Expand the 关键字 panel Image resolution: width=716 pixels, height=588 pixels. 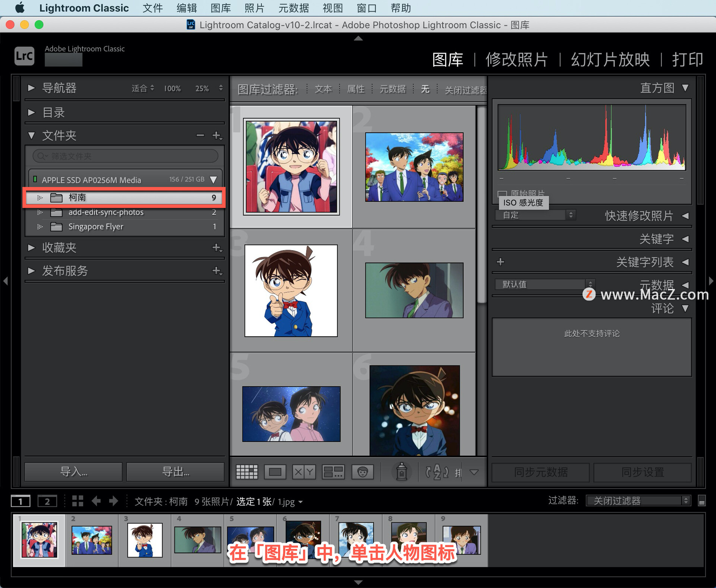click(x=685, y=239)
